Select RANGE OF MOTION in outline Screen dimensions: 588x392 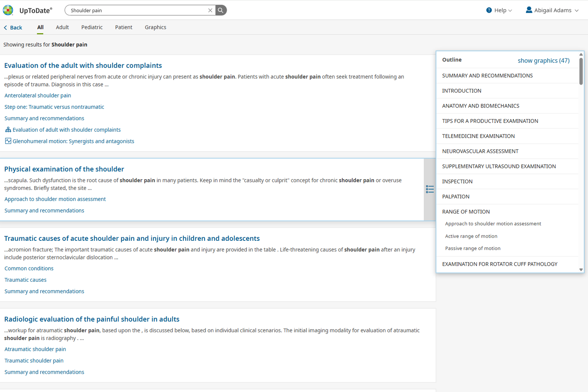coord(466,212)
